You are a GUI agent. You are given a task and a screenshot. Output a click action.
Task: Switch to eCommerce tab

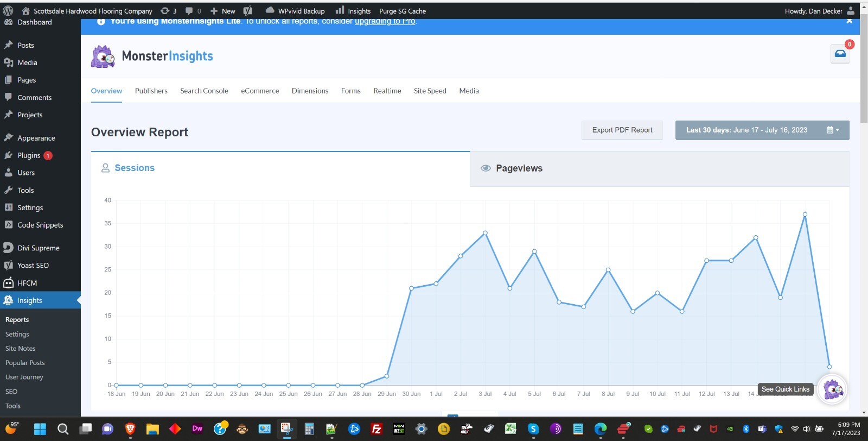tap(260, 91)
